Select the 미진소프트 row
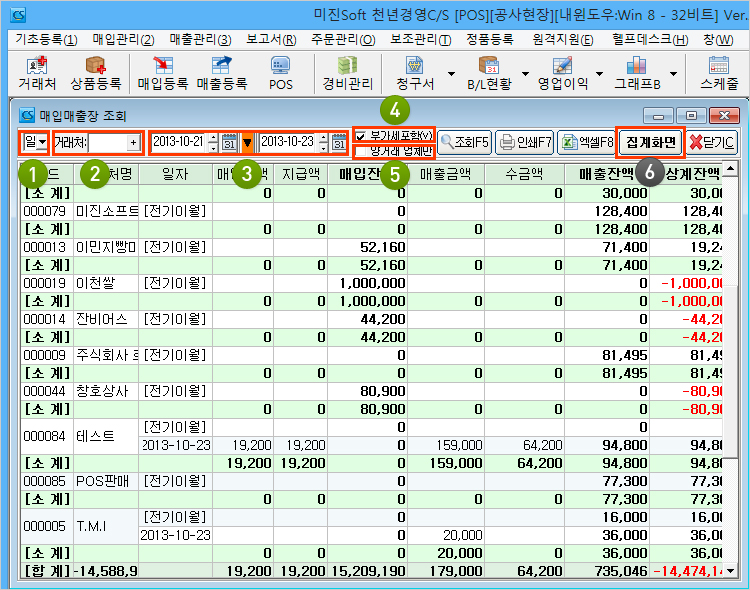750x590 pixels. pos(372,211)
